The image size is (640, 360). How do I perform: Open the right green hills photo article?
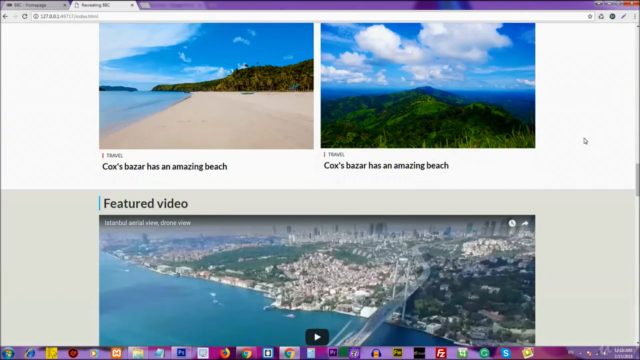[x=428, y=85]
